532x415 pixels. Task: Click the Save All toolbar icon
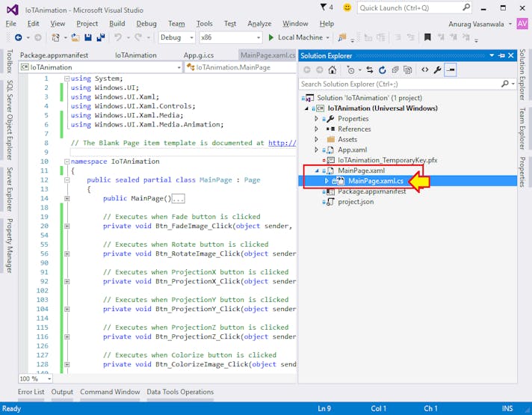click(x=101, y=37)
